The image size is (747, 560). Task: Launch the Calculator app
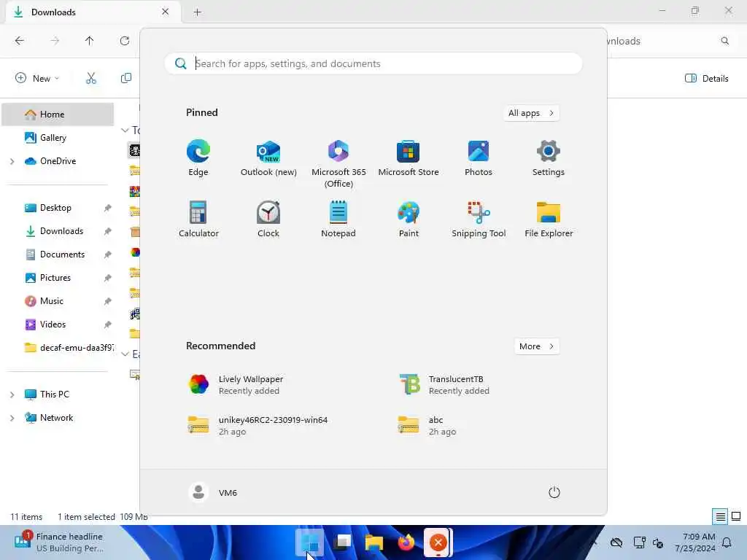[x=198, y=219]
